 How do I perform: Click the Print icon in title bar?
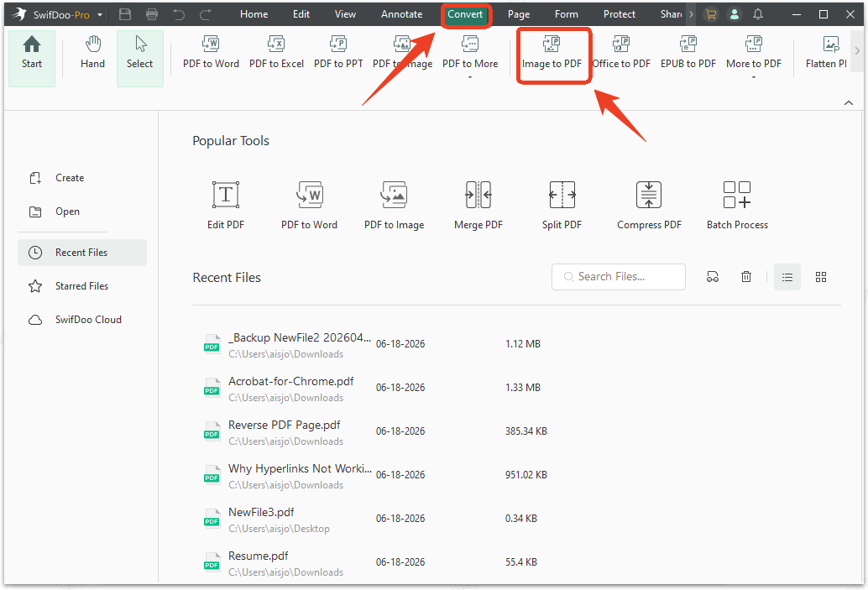tap(152, 14)
